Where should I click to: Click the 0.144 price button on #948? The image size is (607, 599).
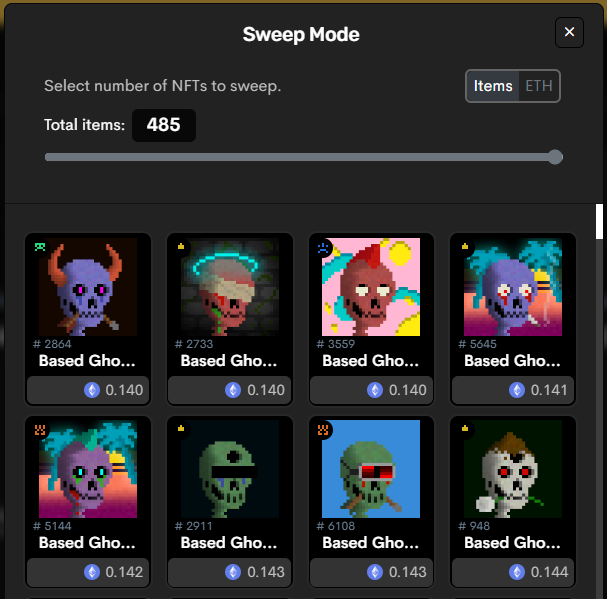[513, 572]
